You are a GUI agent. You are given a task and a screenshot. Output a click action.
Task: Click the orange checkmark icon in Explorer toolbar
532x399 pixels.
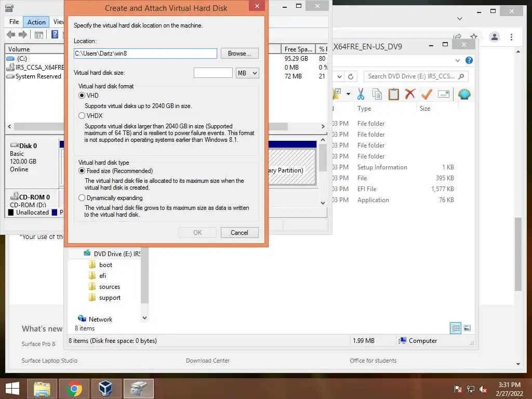[427, 94]
